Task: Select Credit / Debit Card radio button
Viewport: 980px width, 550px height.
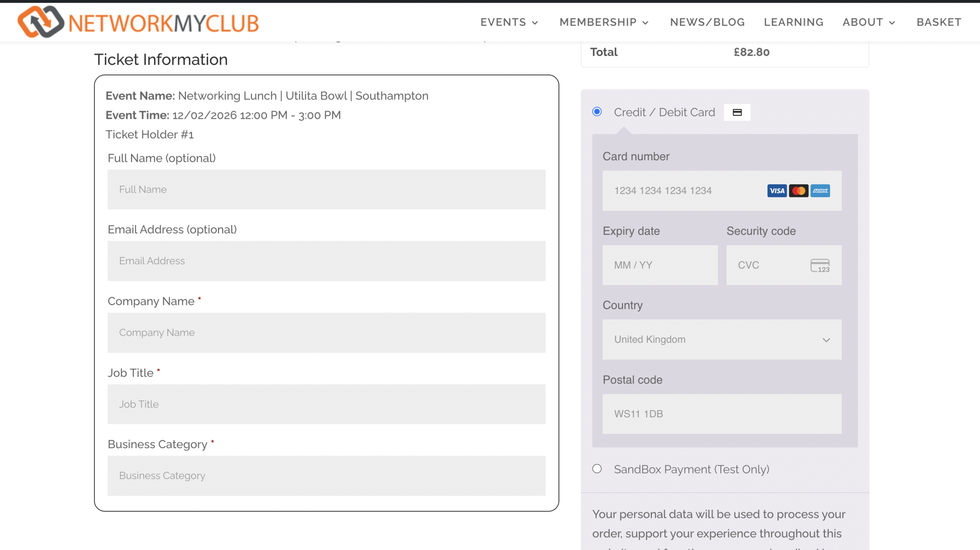Action: [597, 112]
